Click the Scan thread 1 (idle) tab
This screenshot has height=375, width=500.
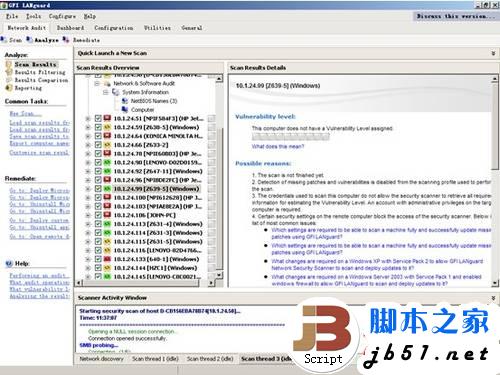(x=155, y=359)
